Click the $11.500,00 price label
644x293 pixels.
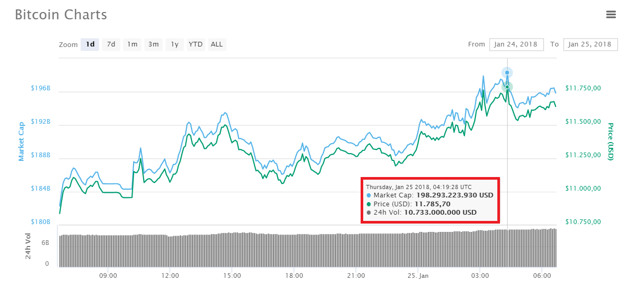pos(583,122)
